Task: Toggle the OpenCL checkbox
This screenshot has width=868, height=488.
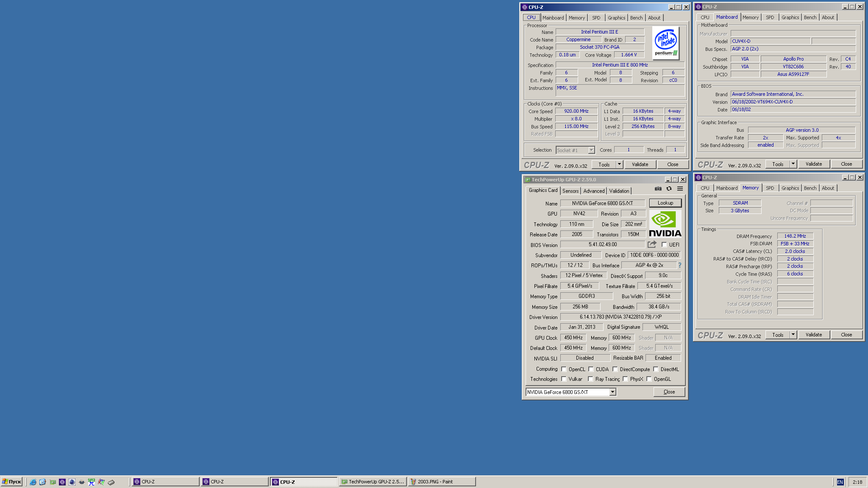Action: (564, 369)
